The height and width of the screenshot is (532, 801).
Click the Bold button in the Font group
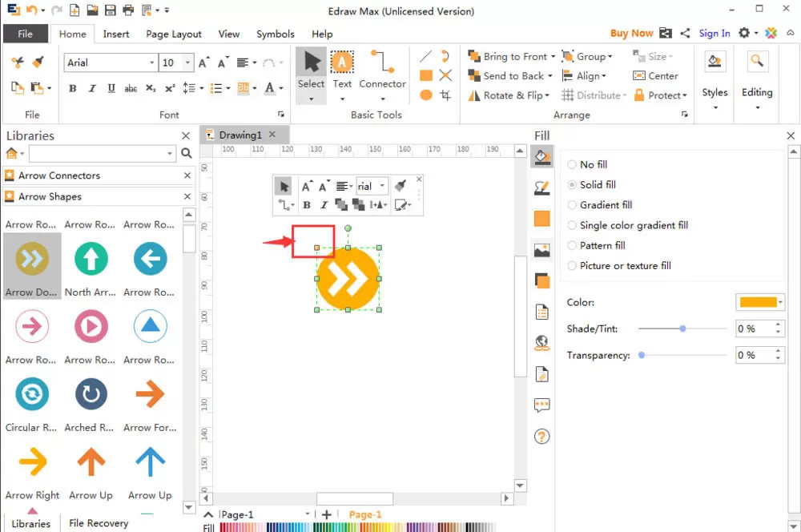73,88
